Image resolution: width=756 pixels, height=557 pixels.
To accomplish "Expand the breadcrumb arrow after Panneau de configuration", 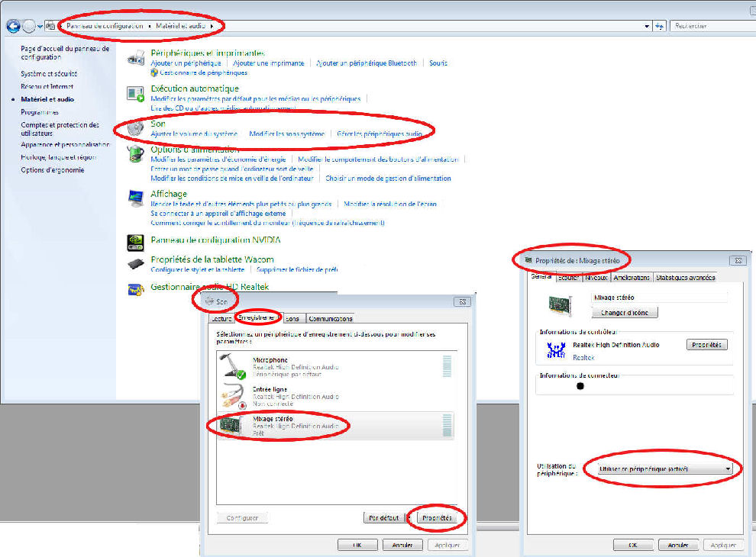I will [150, 26].
